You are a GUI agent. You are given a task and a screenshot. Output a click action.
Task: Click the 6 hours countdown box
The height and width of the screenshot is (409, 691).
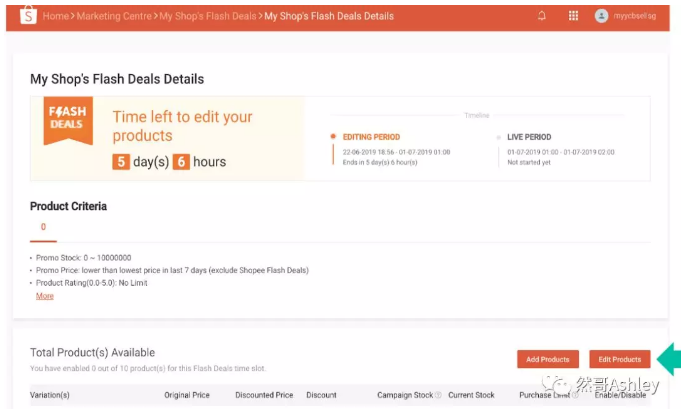181,162
